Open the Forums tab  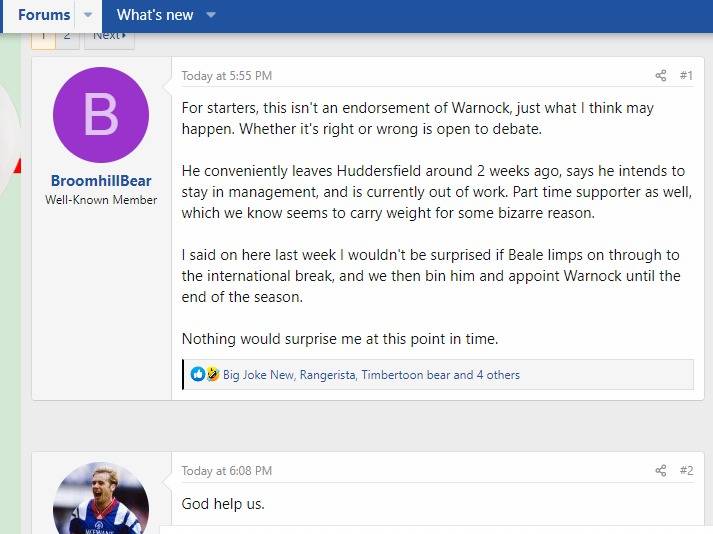pos(44,15)
